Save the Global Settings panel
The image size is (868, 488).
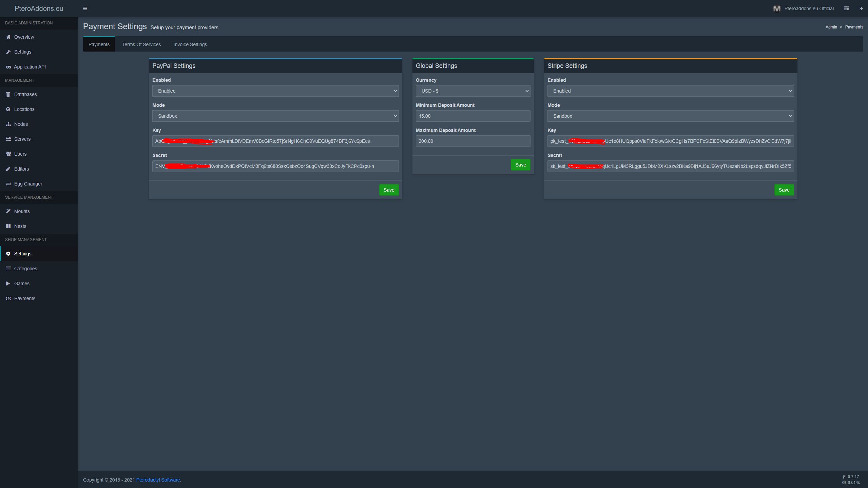click(x=520, y=165)
